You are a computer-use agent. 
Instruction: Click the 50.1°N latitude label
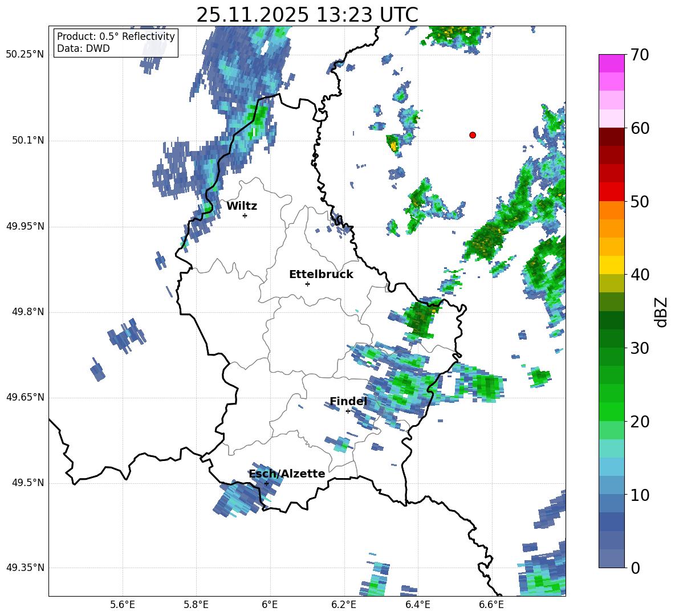(x=28, y=141)
